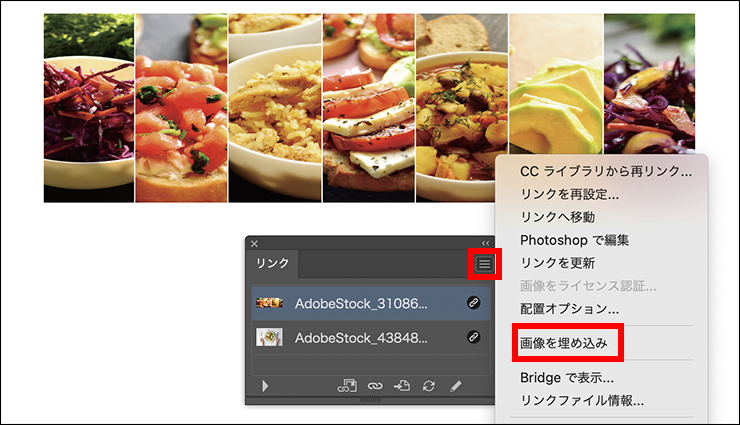Screen dimensions: 740x425
Task: Click the Edit Original pencil icon
Action: 456,386
